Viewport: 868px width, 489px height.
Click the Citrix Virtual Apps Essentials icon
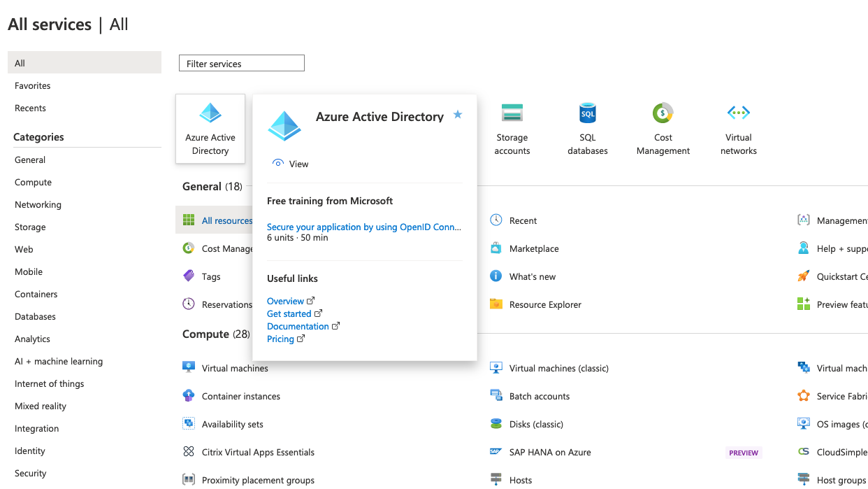189,451
